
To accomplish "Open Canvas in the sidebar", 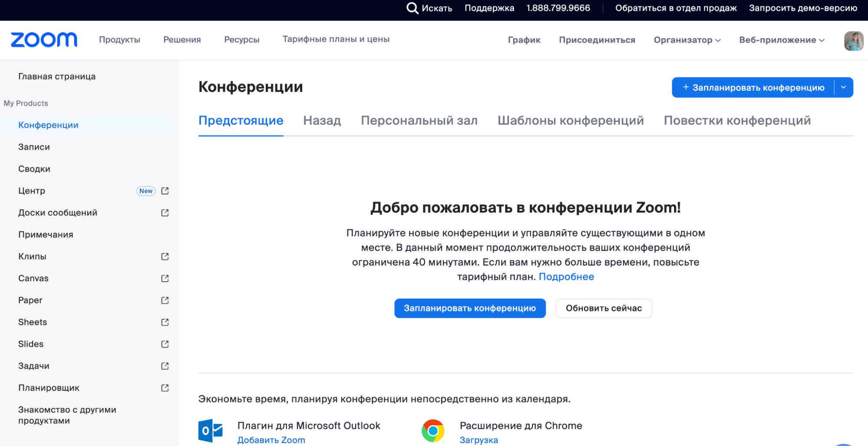I will pyautogui.click(x=33, y=278).
